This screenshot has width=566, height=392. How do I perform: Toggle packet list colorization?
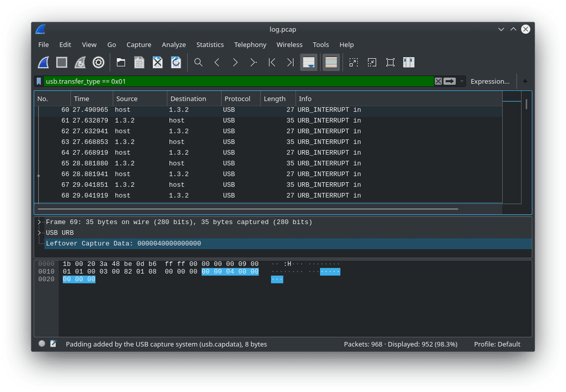pos(331,62)
